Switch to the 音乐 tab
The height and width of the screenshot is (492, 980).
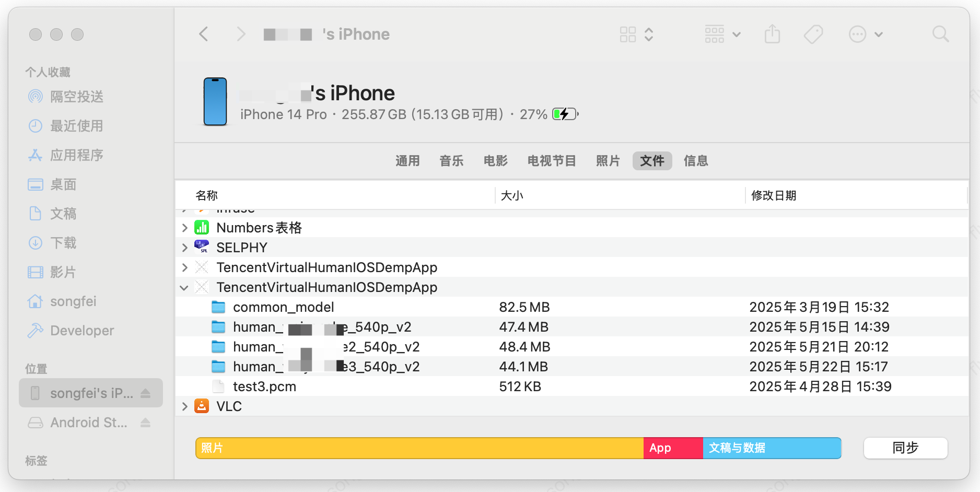[451, 161]
